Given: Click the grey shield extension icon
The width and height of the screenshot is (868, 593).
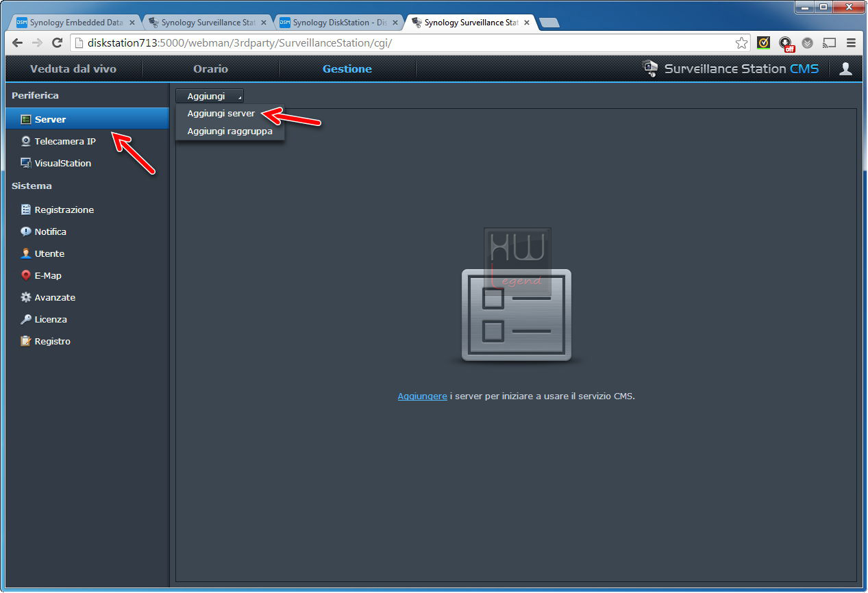Looking at the screenshot, I should pyautogui.click(x=808, y=43).
